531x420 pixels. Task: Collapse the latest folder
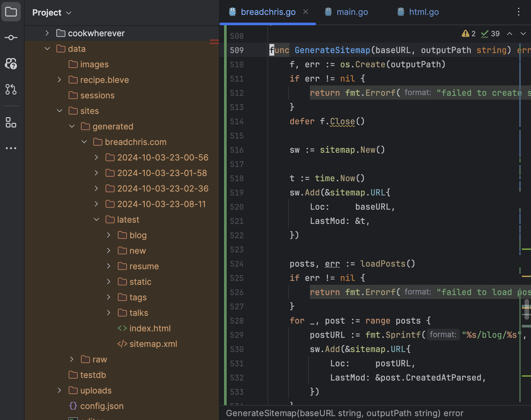click(96, 220)
